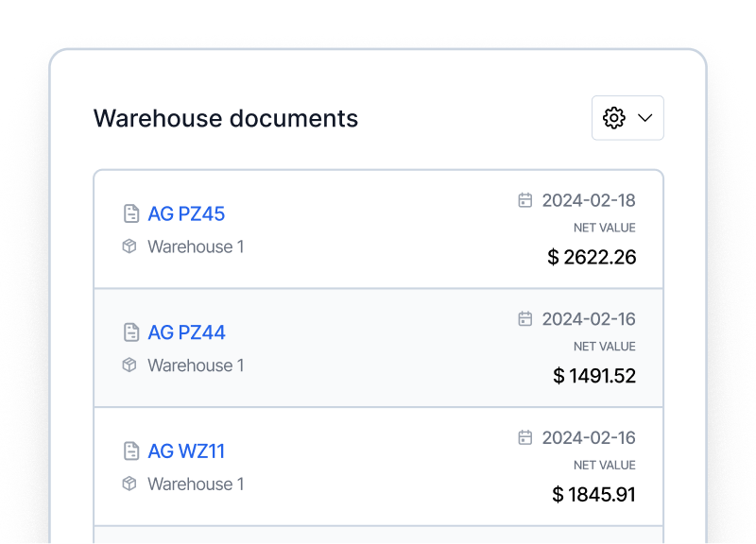756x544 pixels.
Task: Click the document icon beside AG WZ11
Action: click(x=131, y=451)
